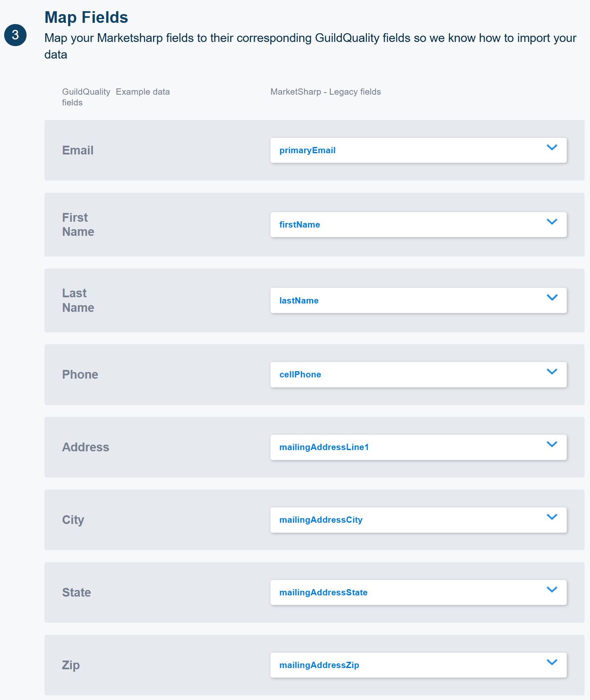
Task: Open the cellPhone dropdown for Phone
Action: click(418, 374)
